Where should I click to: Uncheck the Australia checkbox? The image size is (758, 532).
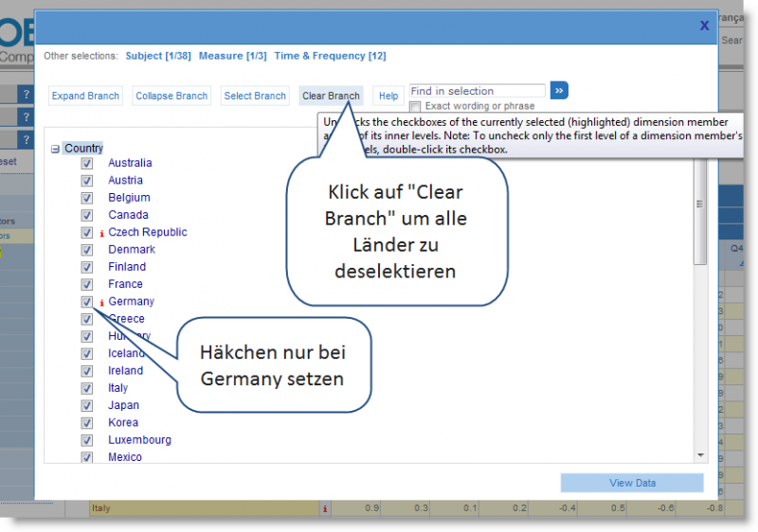click(x=87, y=163)
